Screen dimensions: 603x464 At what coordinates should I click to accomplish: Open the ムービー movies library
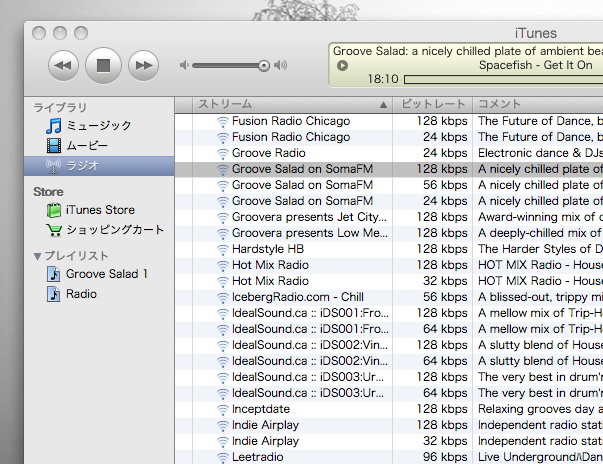coord(99,145)
